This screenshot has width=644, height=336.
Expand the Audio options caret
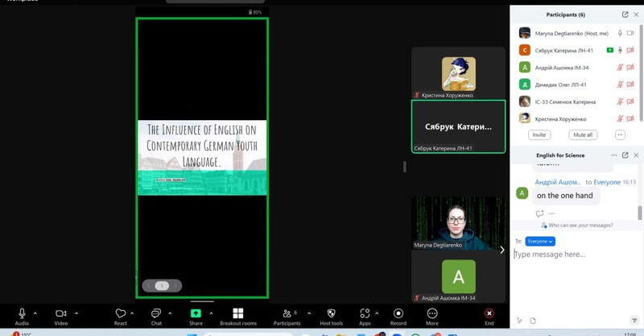tap(35, 313)
